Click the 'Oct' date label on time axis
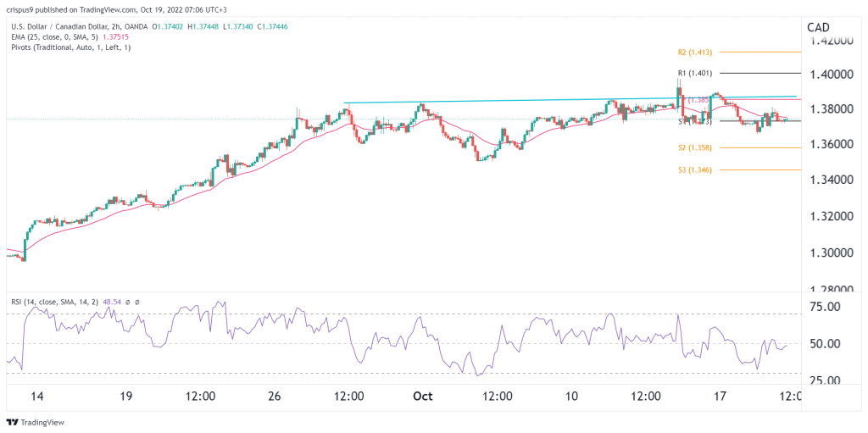The width and height of the screenshot is (868, 433). pyautogui.click(x=424, y=397)
